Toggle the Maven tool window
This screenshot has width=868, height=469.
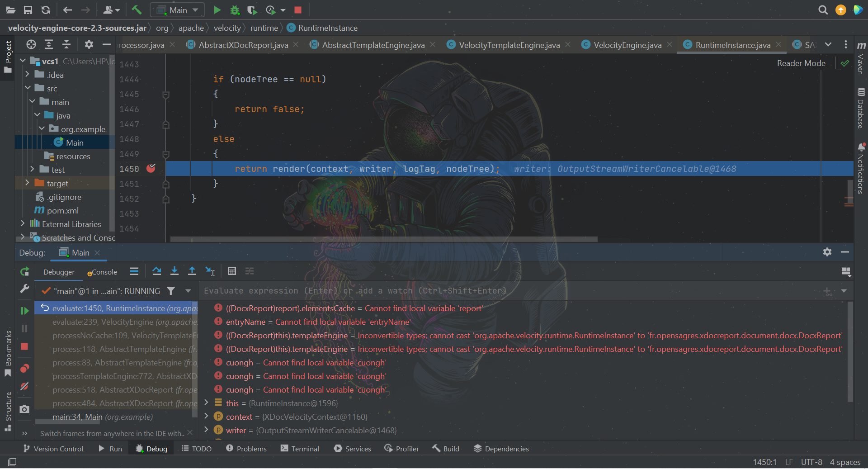(x=861, y=57)
